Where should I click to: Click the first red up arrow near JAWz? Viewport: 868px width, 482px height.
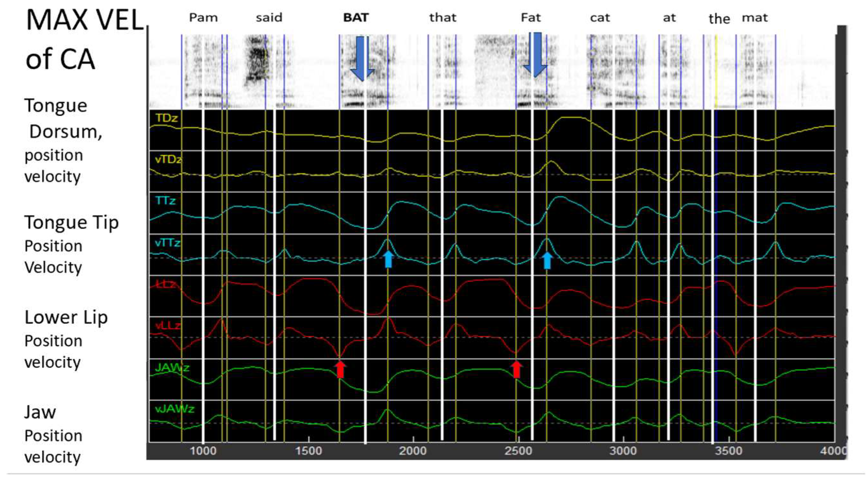point(340,369)
